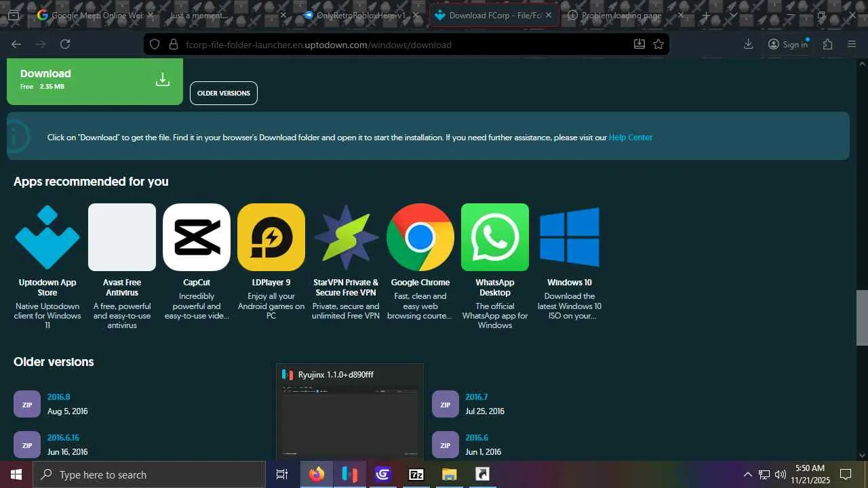Click the Ryujinx taskbar icon

point(350,474)
